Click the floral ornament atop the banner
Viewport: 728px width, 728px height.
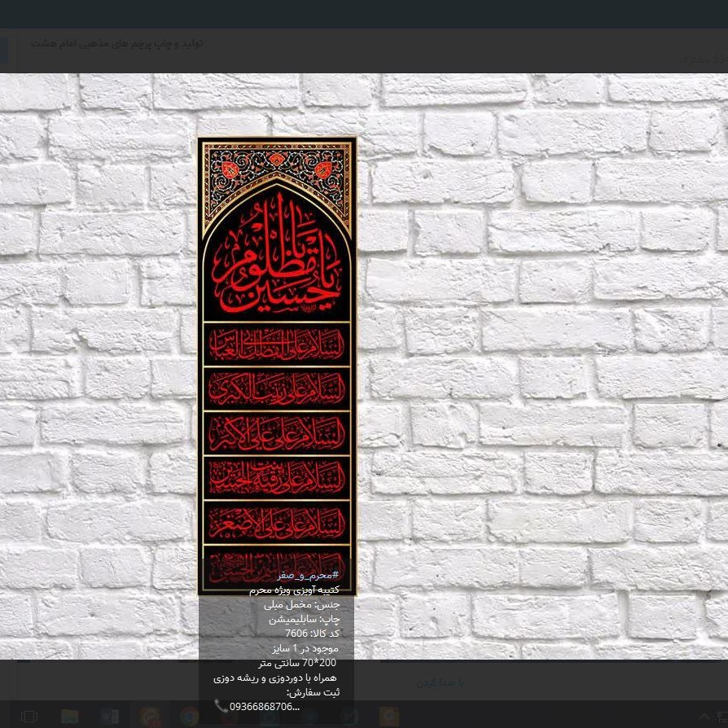coord(277,169)
